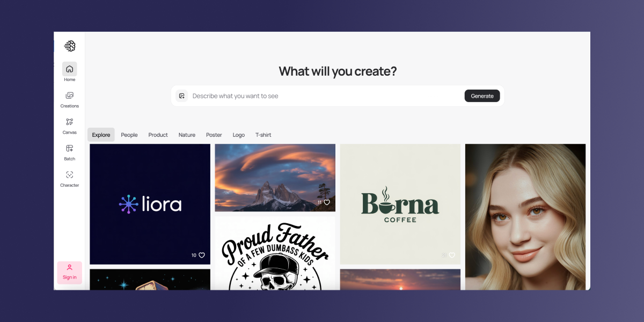
Task: Switch to the Logo tab
Action: [239, 135]
